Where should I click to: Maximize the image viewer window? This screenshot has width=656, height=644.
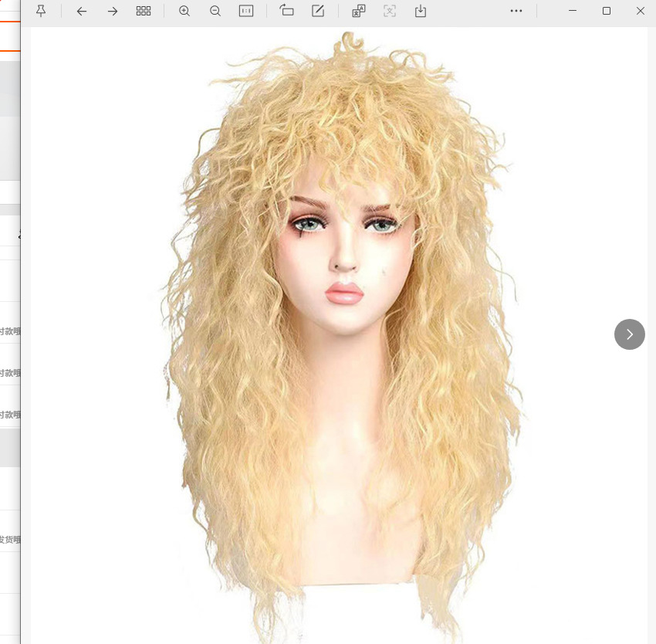tap(607, 11)
